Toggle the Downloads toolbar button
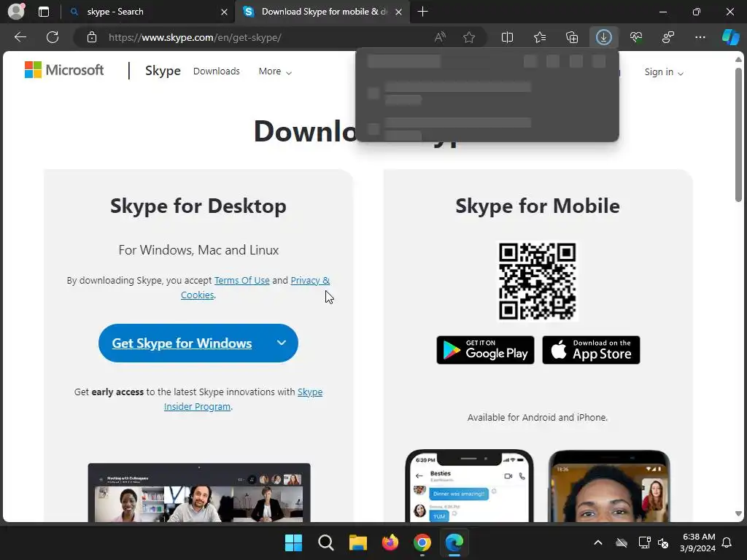This screenshot has height=560, width=747. point(603,37)
